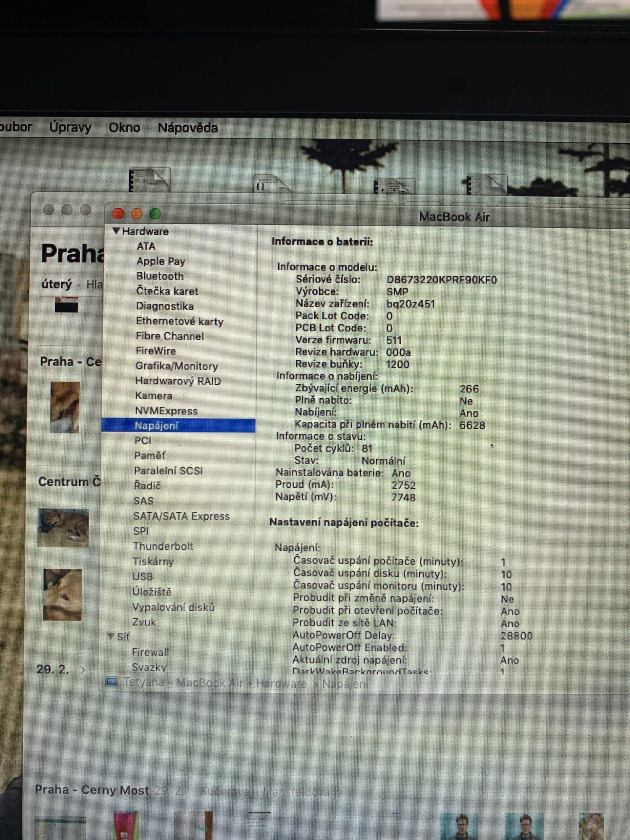This screenshot has width=630, height=840.
Task: Select Firewall under Síť
Action: 150,652
